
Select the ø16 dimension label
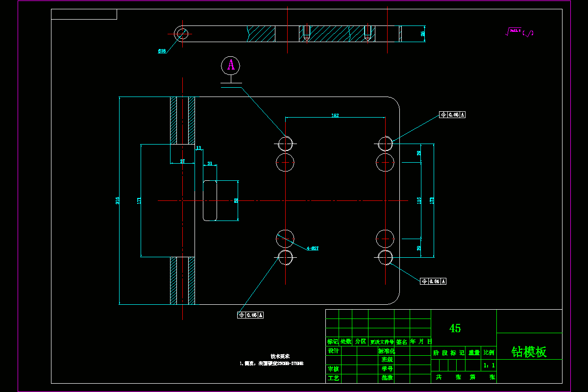tap(162, 50)
